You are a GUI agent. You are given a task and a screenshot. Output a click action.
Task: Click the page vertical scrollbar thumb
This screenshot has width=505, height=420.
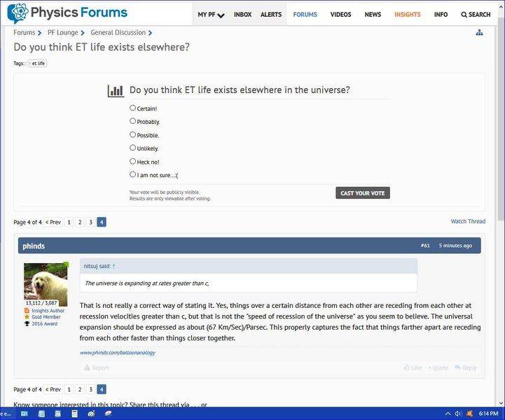coord(501,119)
